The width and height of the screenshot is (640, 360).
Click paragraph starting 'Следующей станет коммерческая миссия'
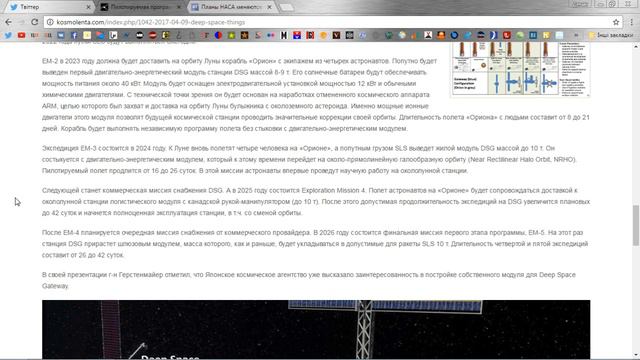tap(316, 202)
